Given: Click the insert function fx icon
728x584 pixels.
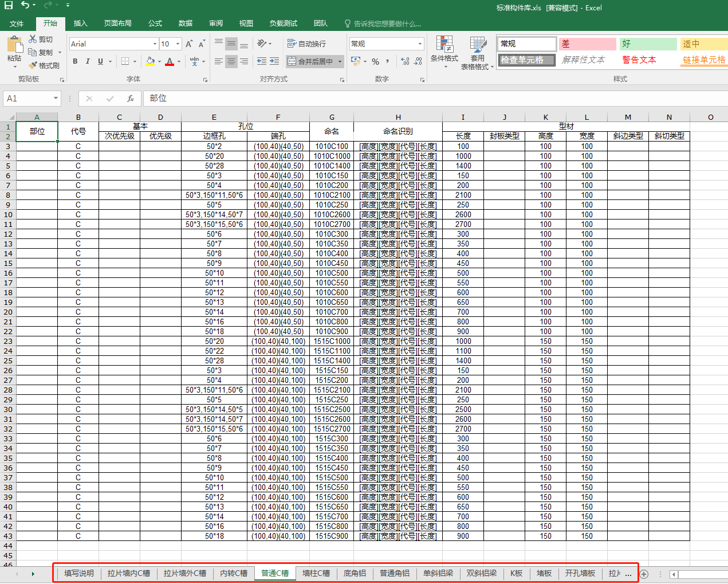Looking at the screenshot, I should pos(131,99).
